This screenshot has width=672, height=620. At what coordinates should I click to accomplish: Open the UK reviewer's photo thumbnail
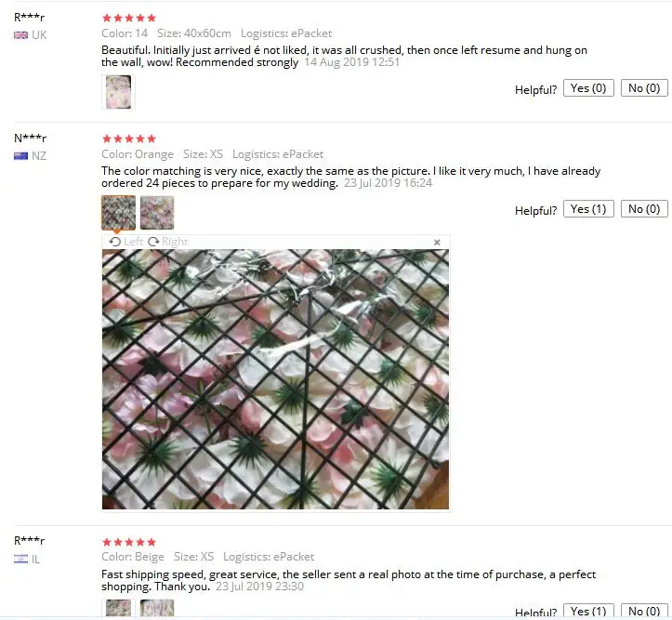[118, 92]
